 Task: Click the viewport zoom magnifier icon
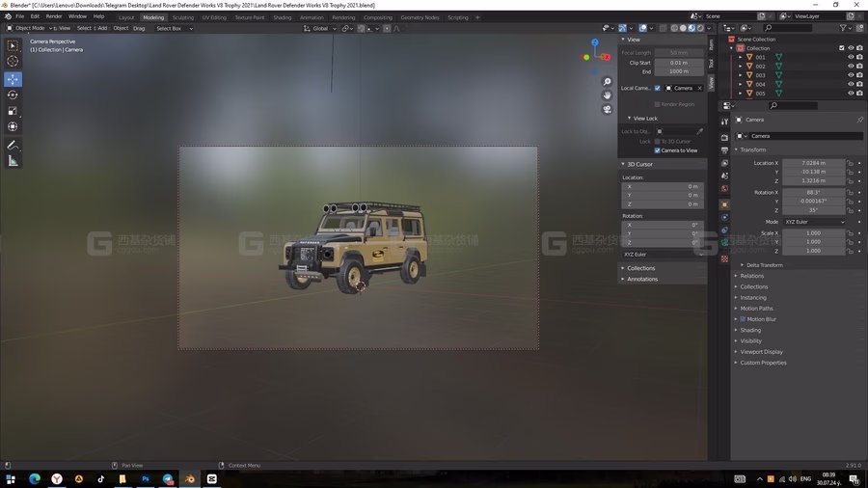[x=608, y=82]
